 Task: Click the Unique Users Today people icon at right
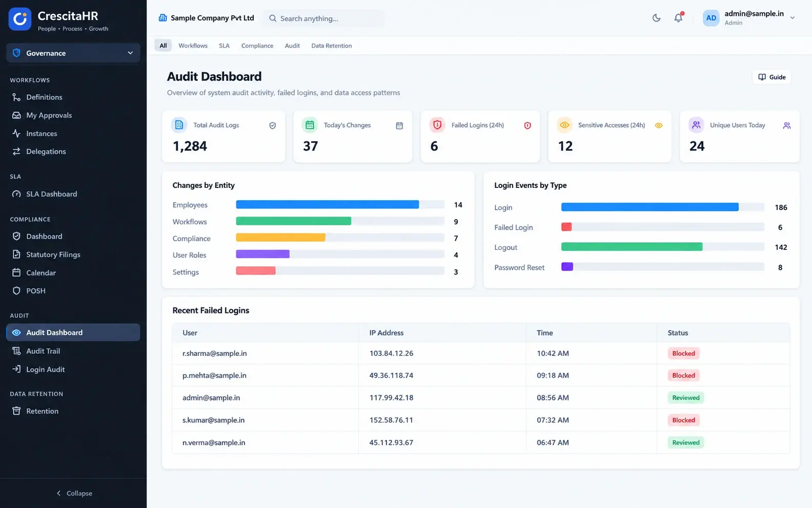click(x=787, y=125)
